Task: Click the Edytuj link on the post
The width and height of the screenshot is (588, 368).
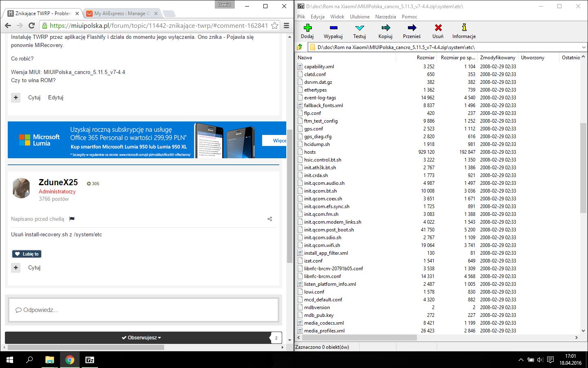Action: [56, 97]
